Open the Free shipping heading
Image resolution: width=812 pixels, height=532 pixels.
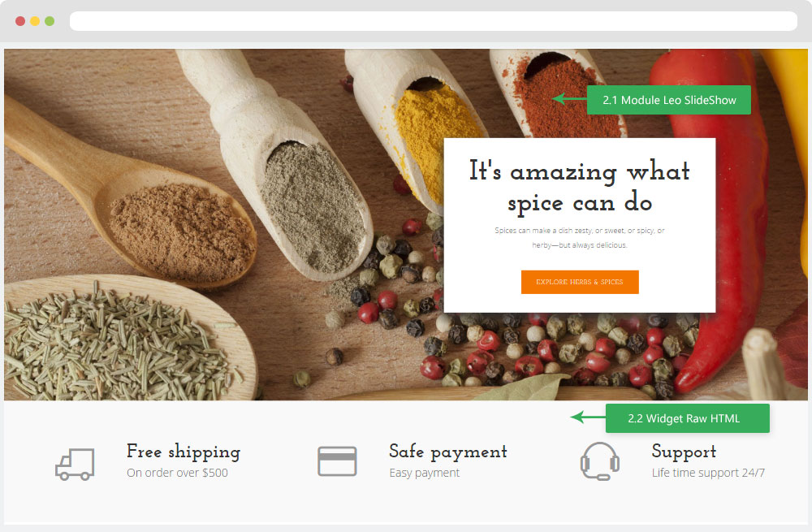point(184,452)
